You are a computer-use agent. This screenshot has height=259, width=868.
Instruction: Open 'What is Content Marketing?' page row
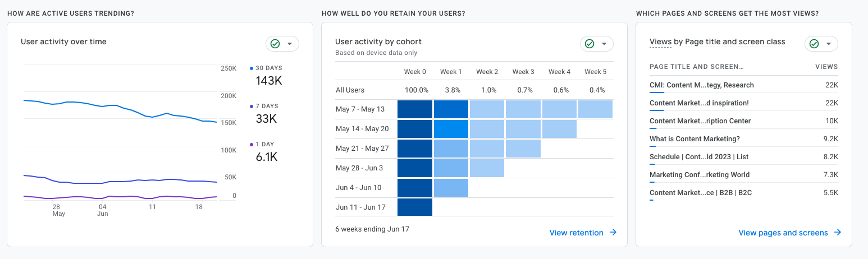click(x=695, y=139)
